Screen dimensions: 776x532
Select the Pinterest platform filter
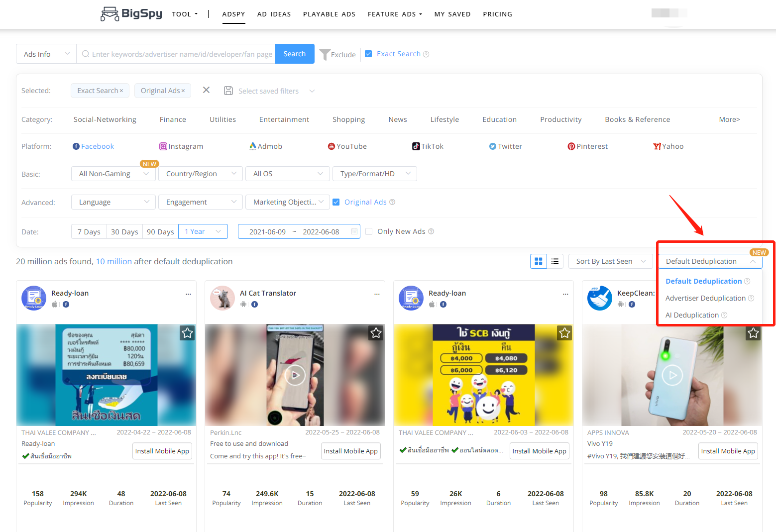pyautogui.click(x=587, y=146)
